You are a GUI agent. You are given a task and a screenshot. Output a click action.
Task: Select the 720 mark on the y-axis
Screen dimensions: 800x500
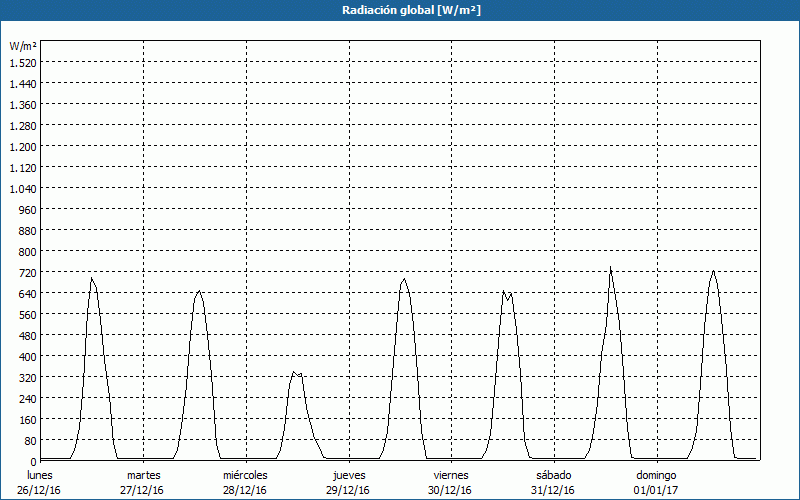coord(26,273)
